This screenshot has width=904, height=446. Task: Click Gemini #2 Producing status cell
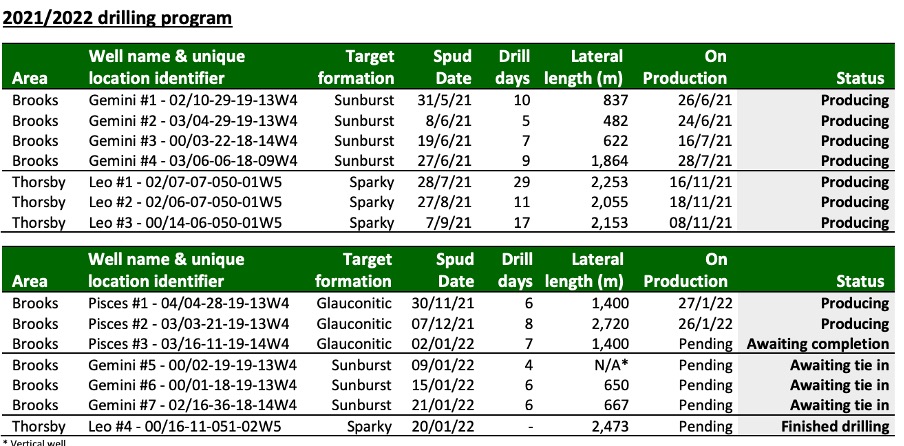click(855, 121)
